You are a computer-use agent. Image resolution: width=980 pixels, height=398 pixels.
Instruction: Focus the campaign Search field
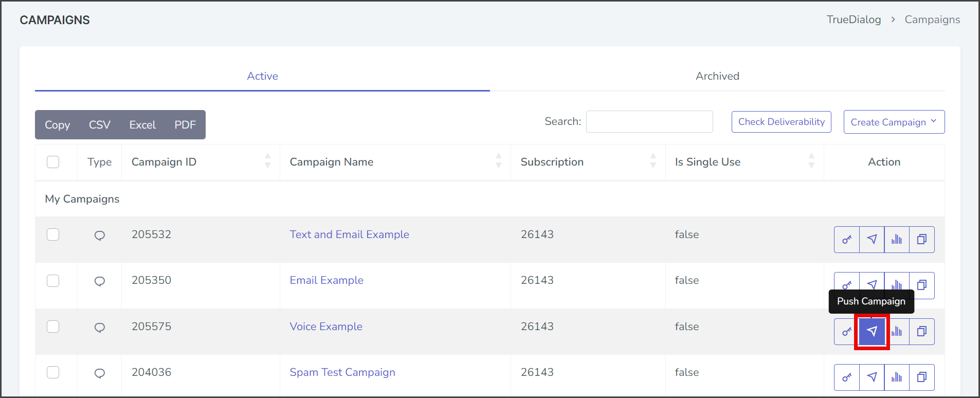[649, 121]
